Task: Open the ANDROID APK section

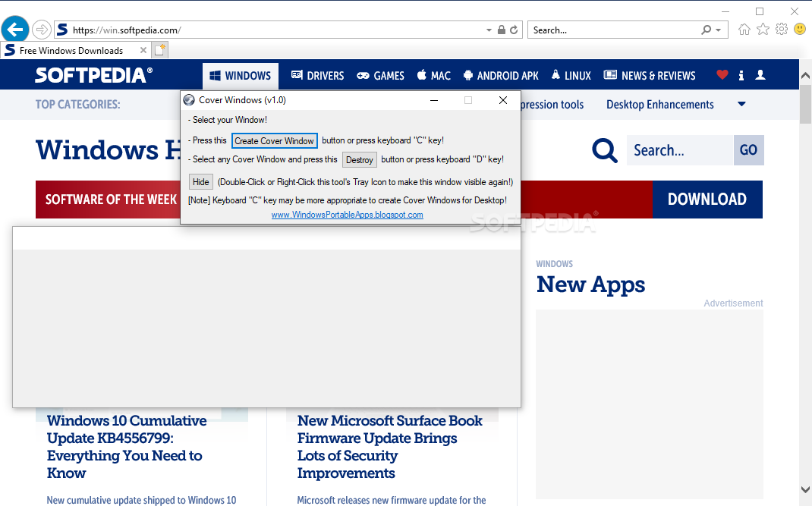Action: pos(501,76)
